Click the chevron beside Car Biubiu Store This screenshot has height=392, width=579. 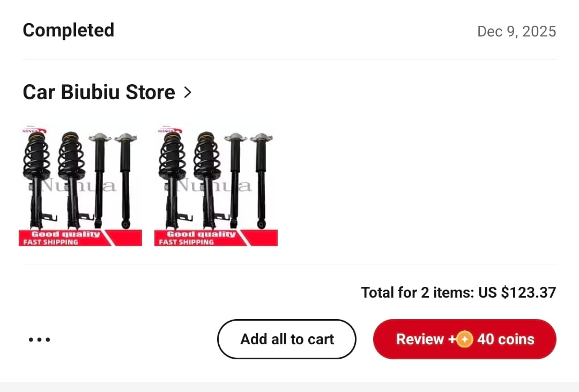pos(187,92)
